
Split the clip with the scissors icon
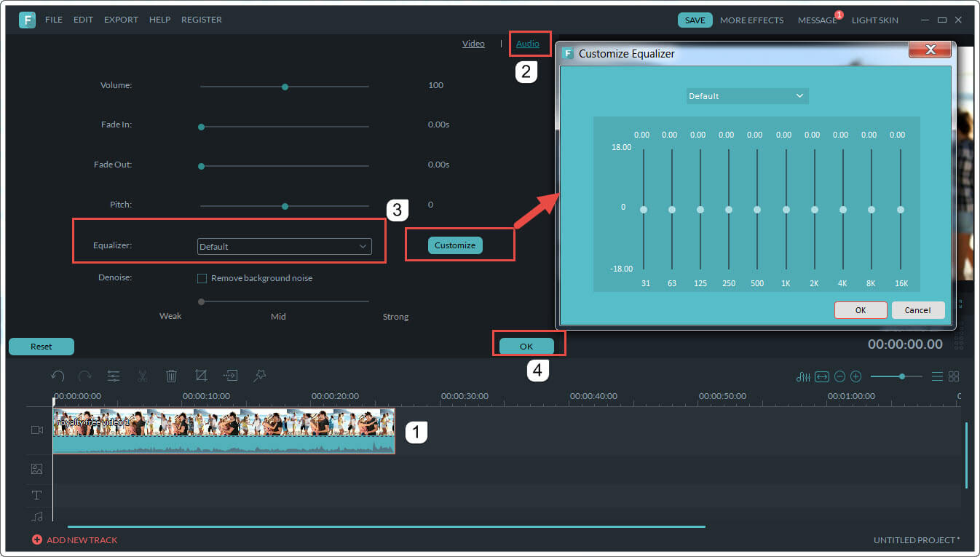click(142, 376)
